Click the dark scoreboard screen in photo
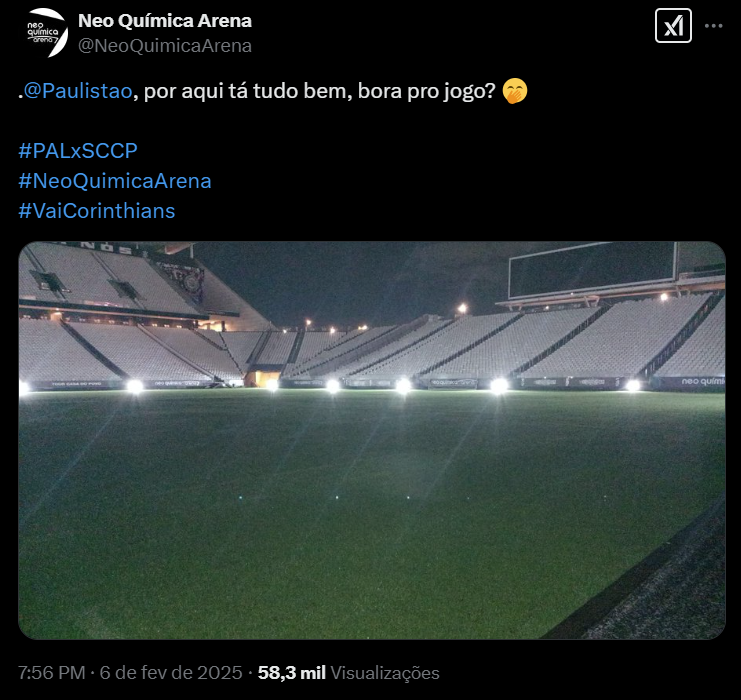741x700 pixels. (593, 269)
